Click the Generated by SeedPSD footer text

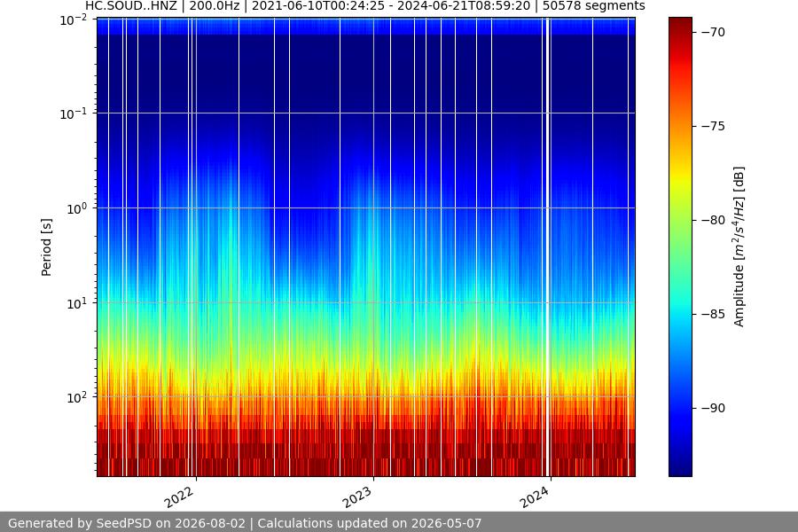245,523
